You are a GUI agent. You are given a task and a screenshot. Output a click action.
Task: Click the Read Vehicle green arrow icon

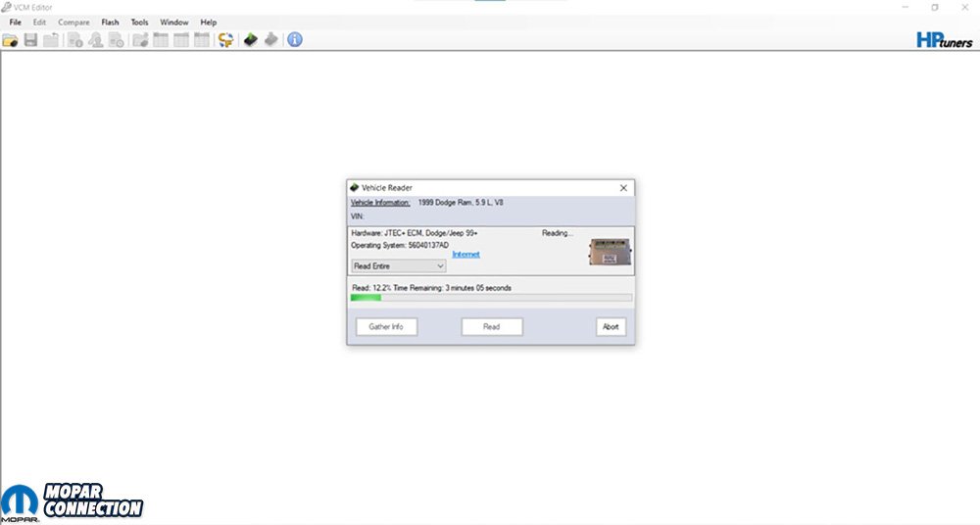251,40
